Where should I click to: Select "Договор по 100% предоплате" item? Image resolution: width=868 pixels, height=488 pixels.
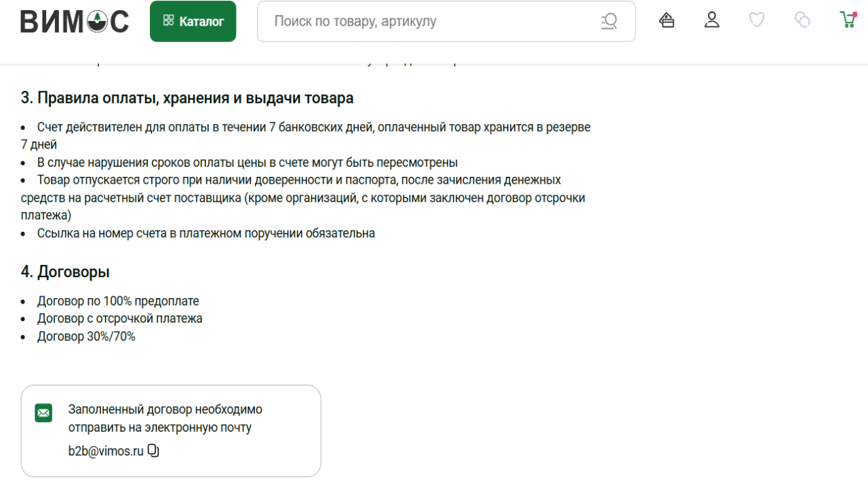pos(118,301)
